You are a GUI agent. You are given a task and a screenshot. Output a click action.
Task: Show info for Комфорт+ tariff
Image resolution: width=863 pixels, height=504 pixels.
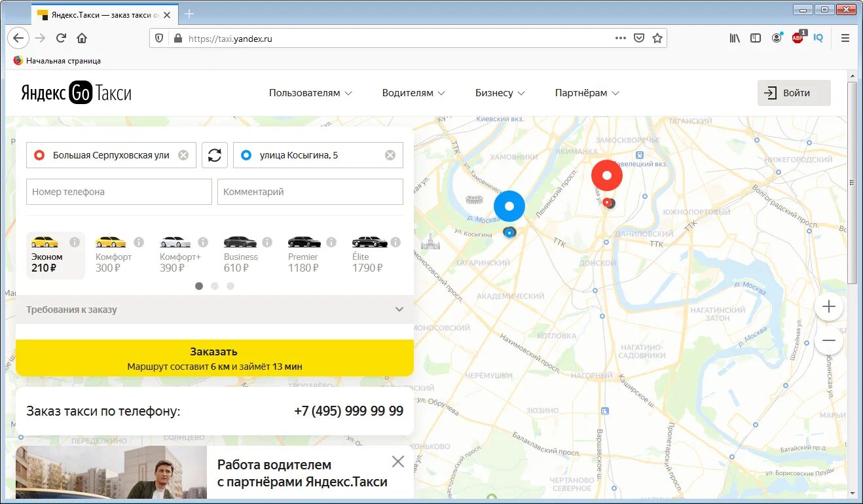[203, 242]
